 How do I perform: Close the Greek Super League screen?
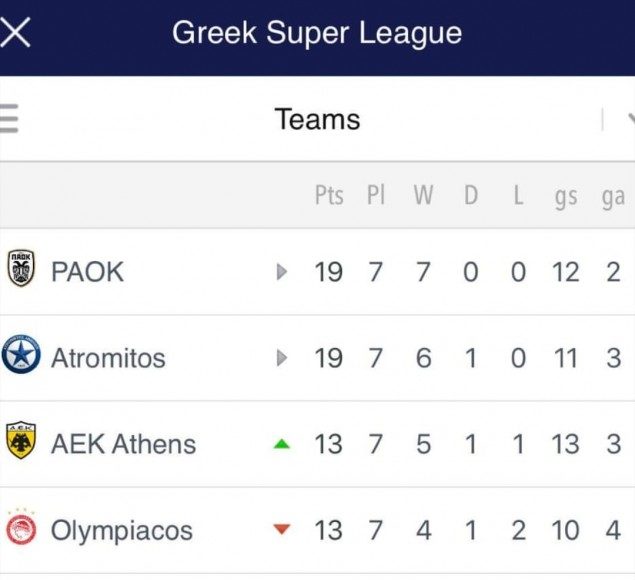tap(17, 33)
